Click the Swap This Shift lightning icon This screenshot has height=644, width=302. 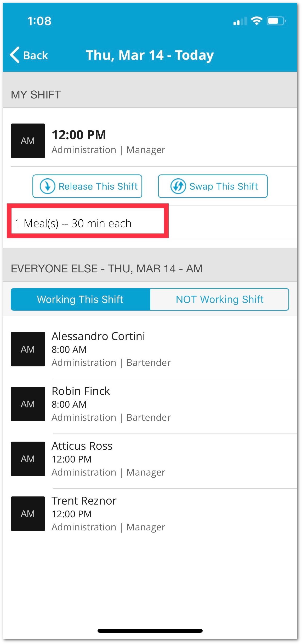[x=178, y=186]
